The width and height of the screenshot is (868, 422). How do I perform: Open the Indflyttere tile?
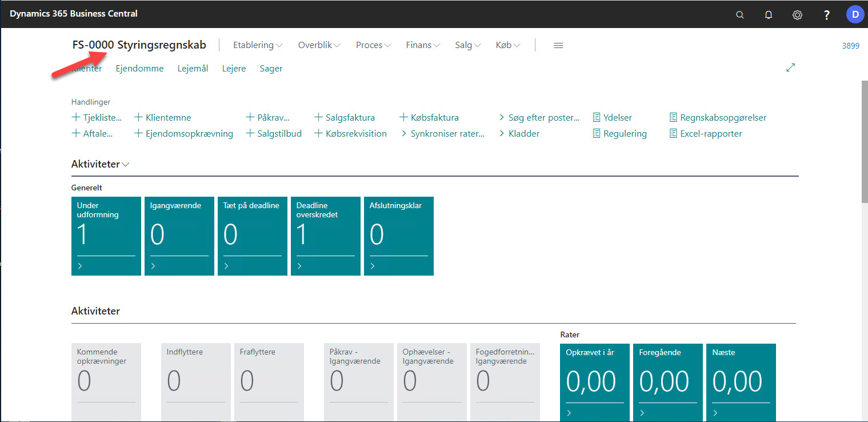(196, 383)
